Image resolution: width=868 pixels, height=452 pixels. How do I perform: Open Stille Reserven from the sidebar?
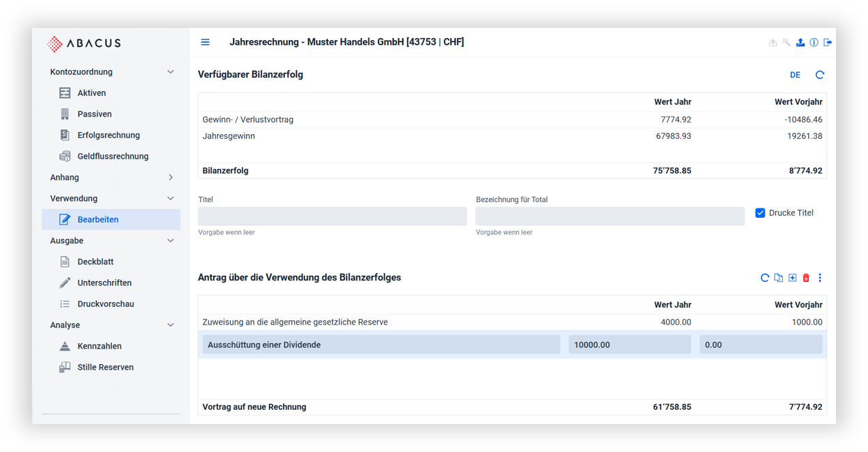(x=106, y=368)
